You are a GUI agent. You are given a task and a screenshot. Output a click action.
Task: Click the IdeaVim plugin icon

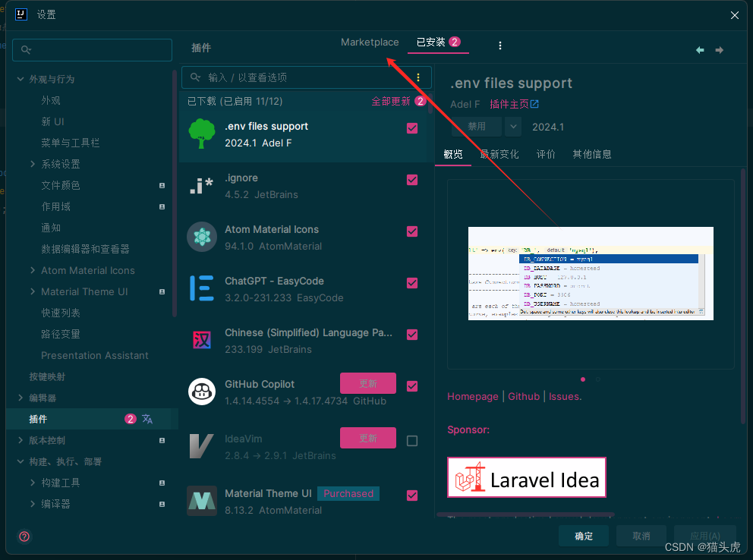pyautogui.click(x=201, y=445)
